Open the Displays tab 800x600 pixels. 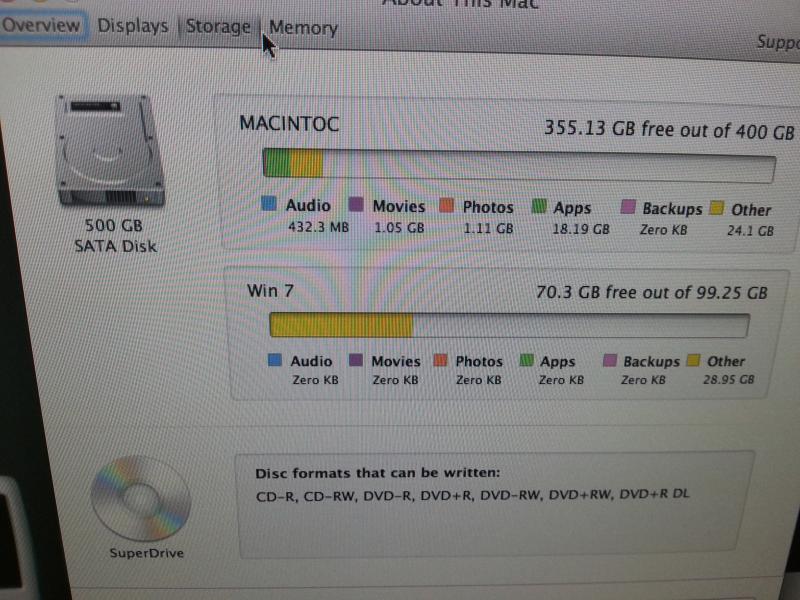[133, 26]
